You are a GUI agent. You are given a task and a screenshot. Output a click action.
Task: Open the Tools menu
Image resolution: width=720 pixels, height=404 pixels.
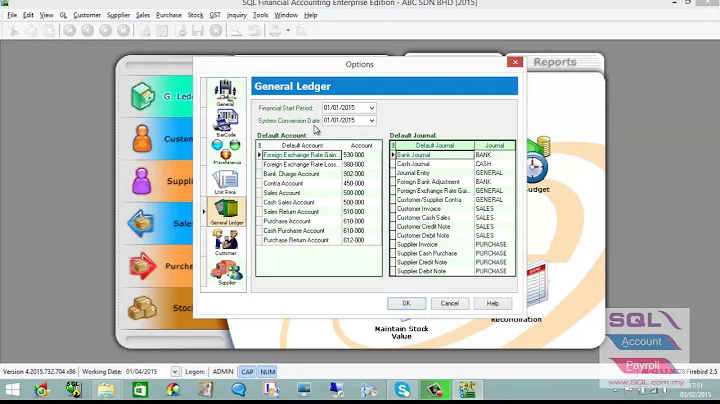[260, 15]
